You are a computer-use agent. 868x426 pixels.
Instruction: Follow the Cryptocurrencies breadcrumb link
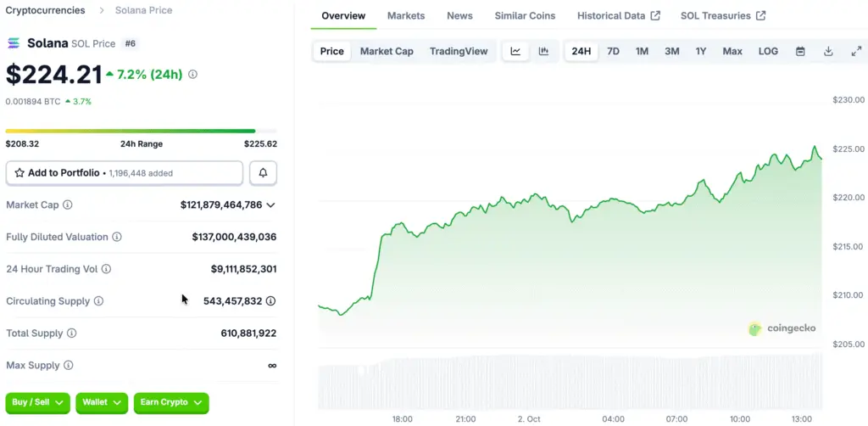pyautogui.click(x=45, y=10)
